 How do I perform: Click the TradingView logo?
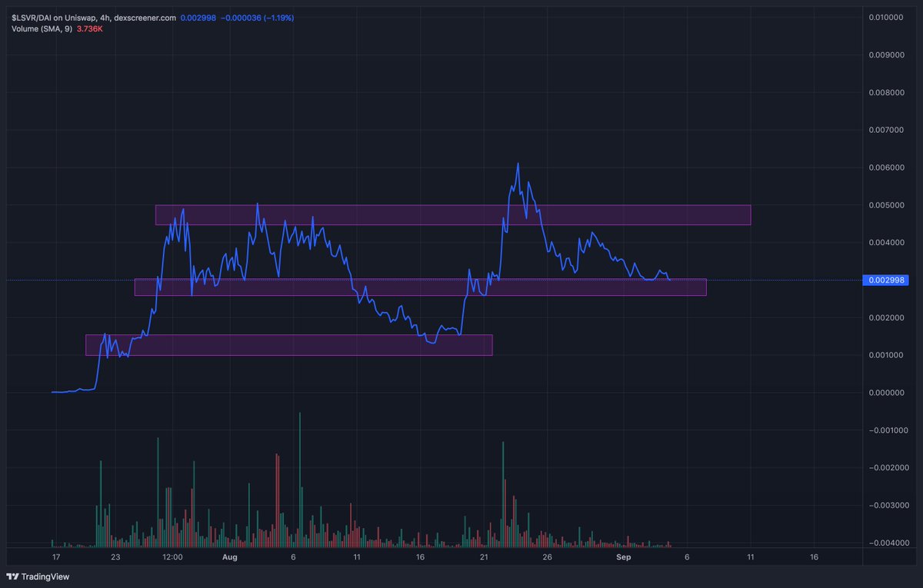pyautogui.click(x=38, y=576)
